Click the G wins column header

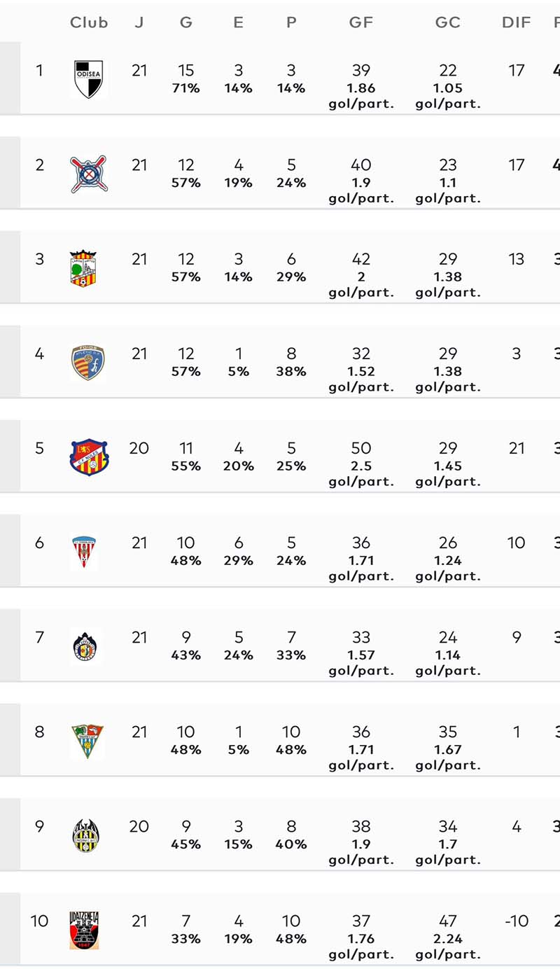185,22
